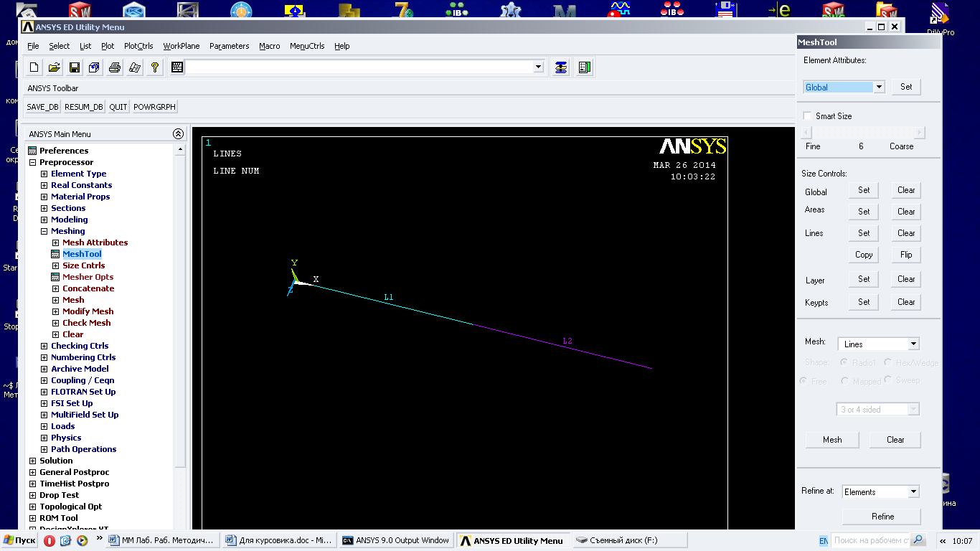Viewport: 980px width, 551px height.
Task: Open the PlotCtrls menu
Action: tap(138, 46)
